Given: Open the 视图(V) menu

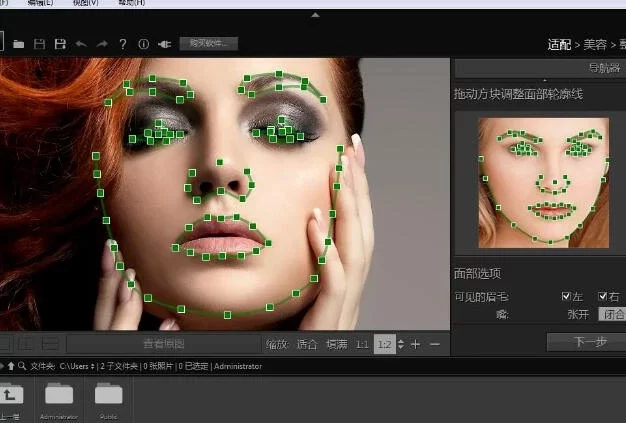Looking at the screenshot, I should coord(86,3).
